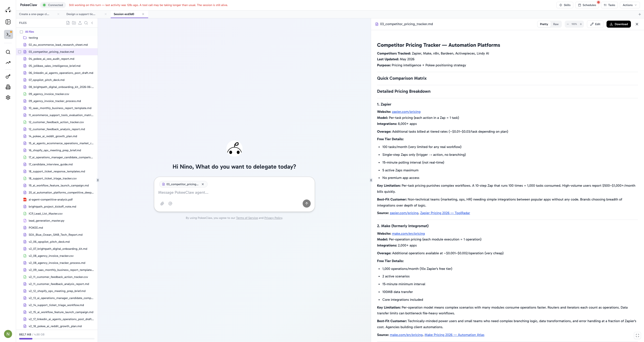The image size is (644, 342).
Task: Expand the testing folder
Action: (33, 38)
